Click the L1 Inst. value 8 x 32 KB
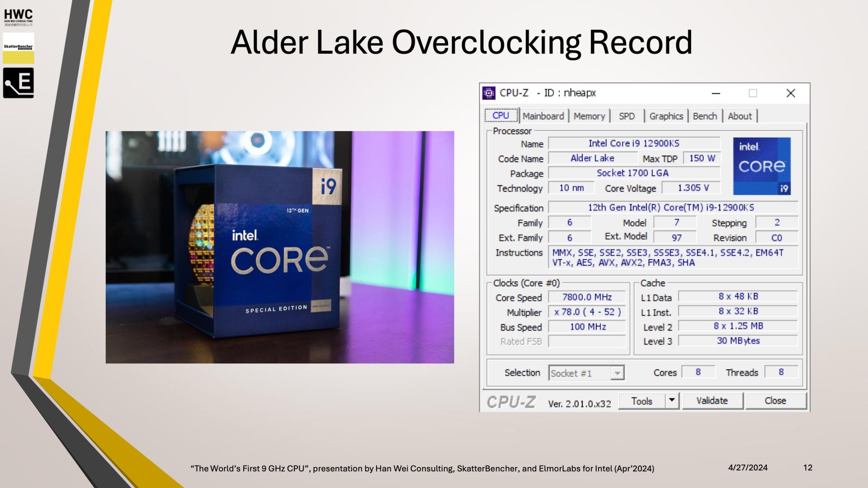This screenshot has width=868, height=488. point(738,311)
